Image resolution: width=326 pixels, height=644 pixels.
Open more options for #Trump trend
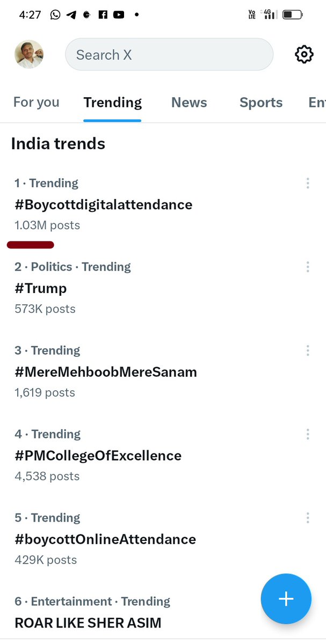click(x=308, y=267)
